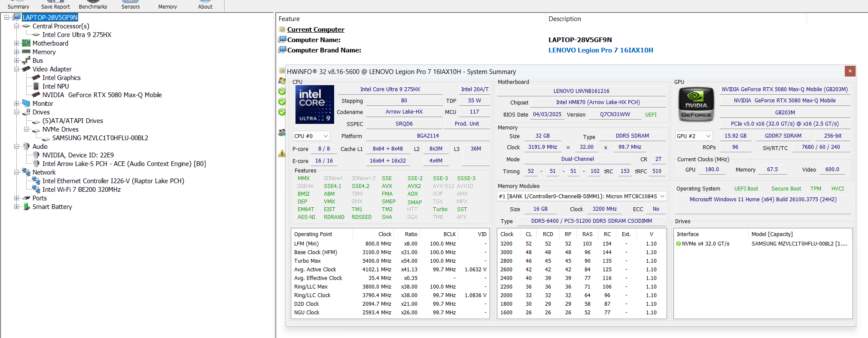Expand the Bus tree node

(x=16, y=60)
